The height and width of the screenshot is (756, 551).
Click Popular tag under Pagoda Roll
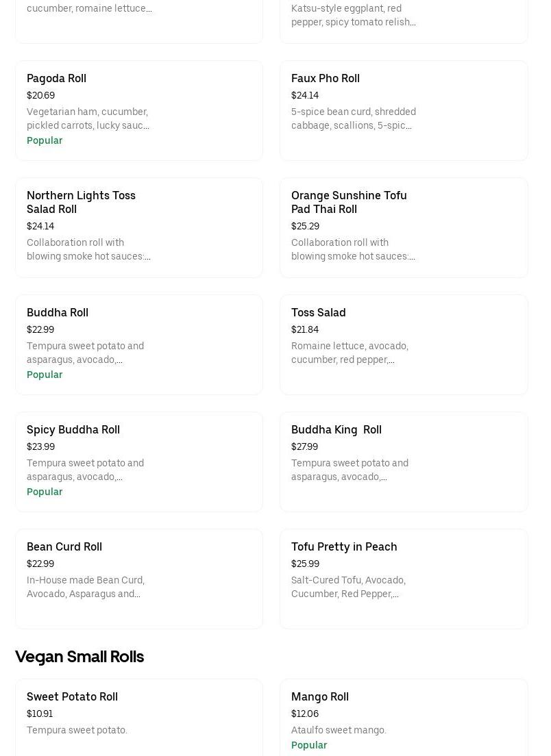click(x=45, y=141)
